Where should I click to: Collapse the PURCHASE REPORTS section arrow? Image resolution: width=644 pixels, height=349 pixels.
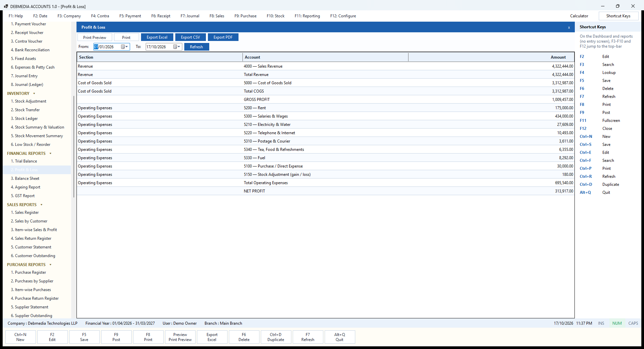(x=51, y=265)
